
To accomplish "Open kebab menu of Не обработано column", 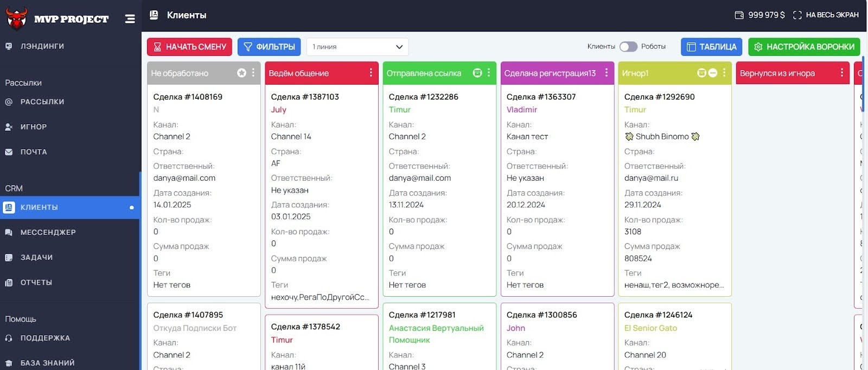I will click(253, 73).
